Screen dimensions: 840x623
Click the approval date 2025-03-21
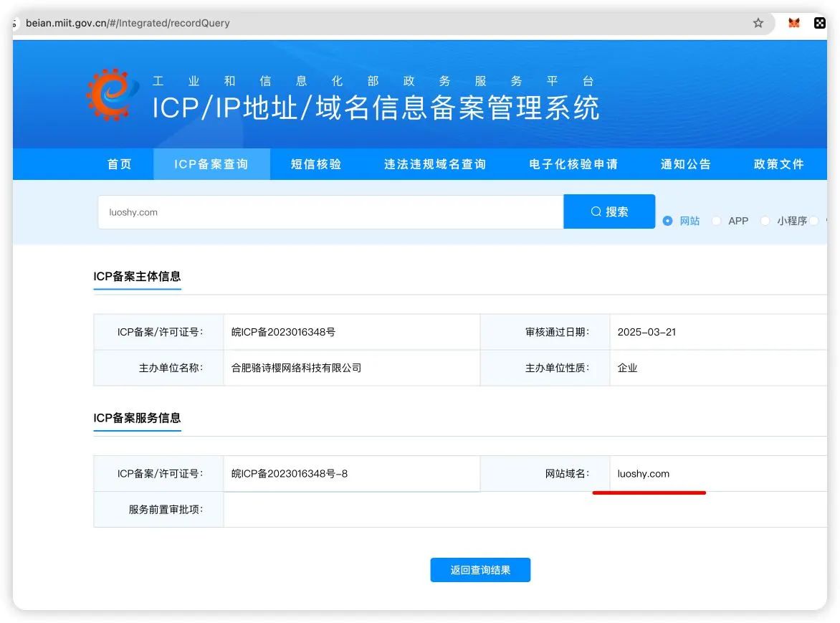pos(646,332)
